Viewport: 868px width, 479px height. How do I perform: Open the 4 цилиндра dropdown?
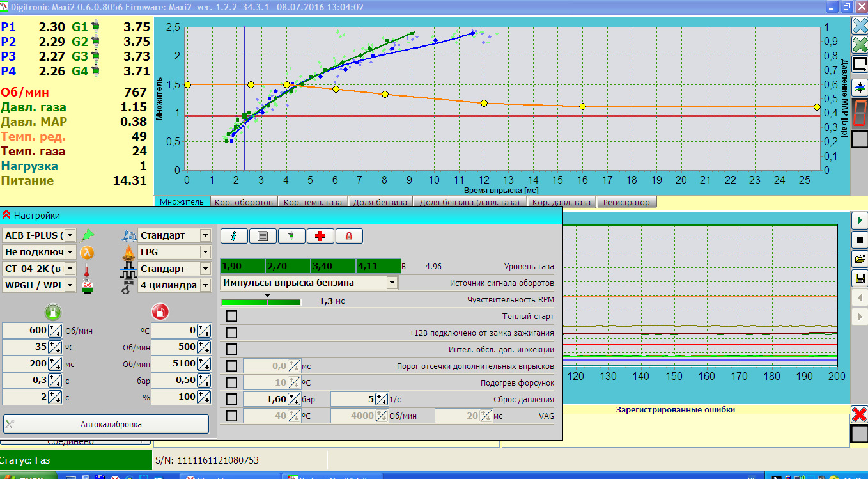coord(205,285)
